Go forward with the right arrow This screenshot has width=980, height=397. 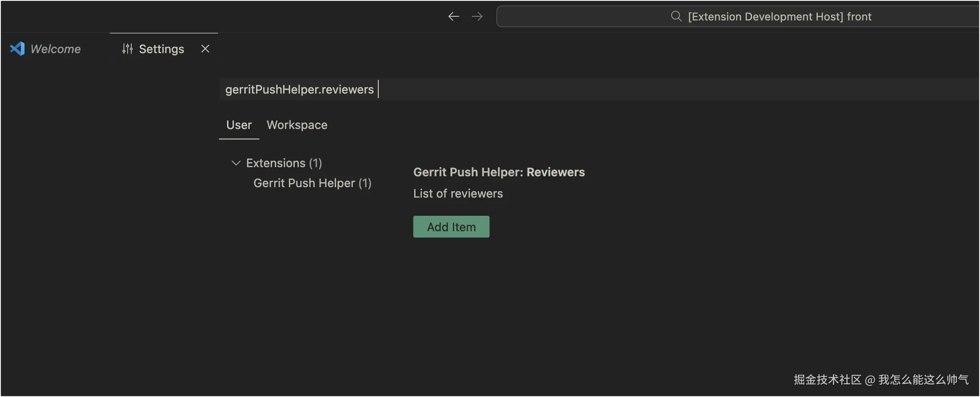point(477,17)
